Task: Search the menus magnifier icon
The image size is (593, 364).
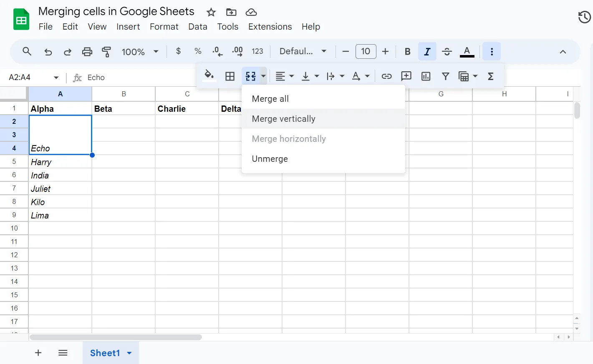Action: (x=27, y=51)
